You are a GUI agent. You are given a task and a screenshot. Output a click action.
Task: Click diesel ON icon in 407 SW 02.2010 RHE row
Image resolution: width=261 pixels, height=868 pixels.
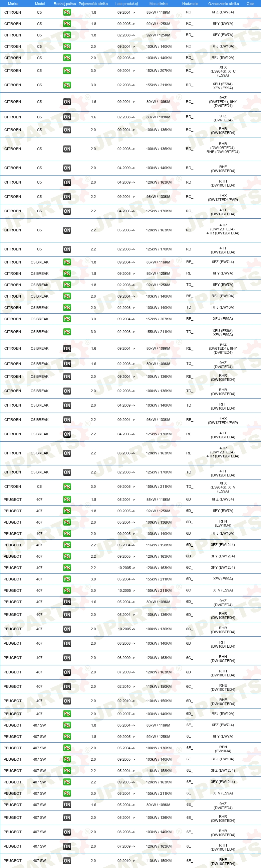click(67, 861)
